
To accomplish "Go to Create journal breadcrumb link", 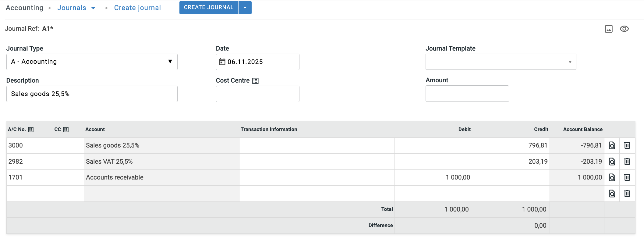I will [x=137, y=8].
